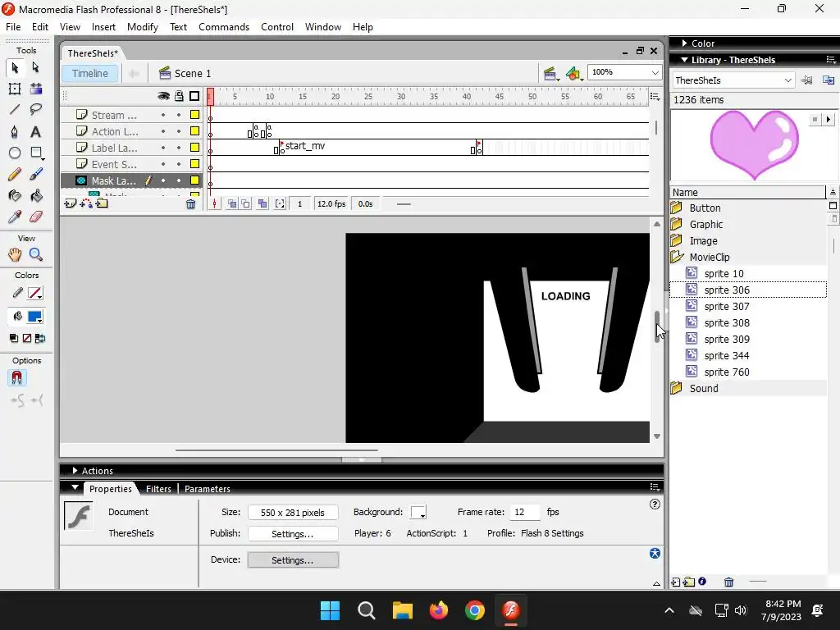Viewport: 840px width, 630px height.
Task: Collapse the Properties panel triangle
Action: pyautogui.click(x=75, y=488)
